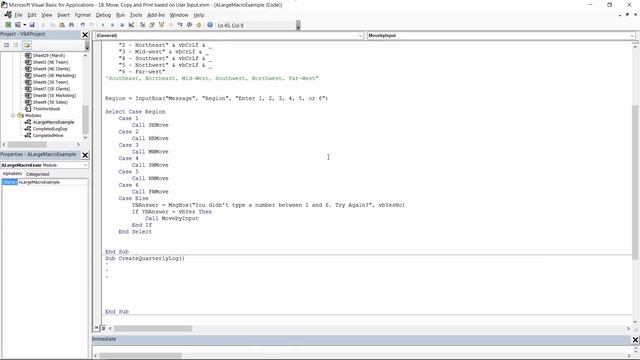Open the ALargeMacroExample Module properties dropdown
640x360 pixels.
tap(85, 165)
